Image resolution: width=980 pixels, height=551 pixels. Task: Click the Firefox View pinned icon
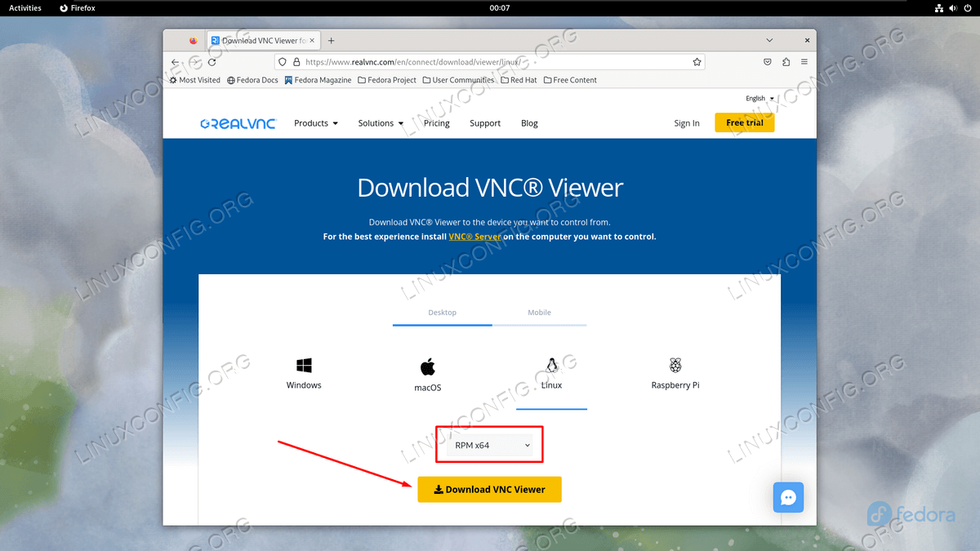193,41
